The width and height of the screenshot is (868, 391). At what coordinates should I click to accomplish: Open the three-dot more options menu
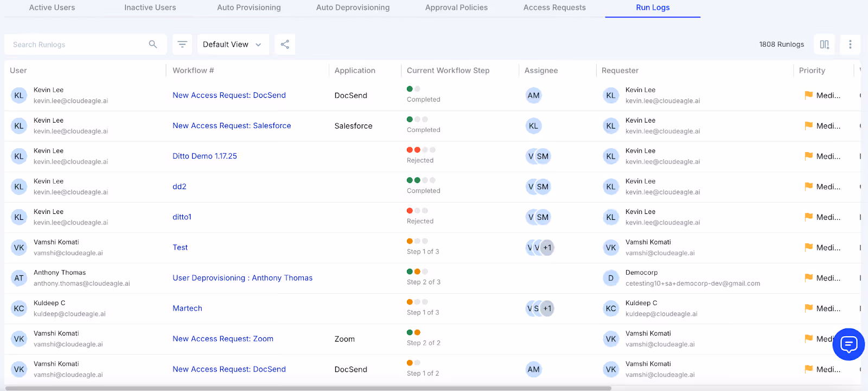850,44
